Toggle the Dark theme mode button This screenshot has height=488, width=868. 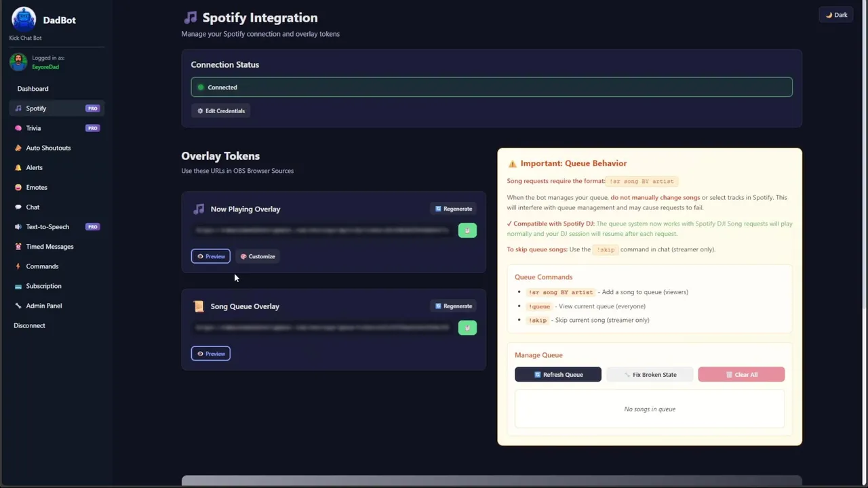pyautogui.click(x=836, y=15)
